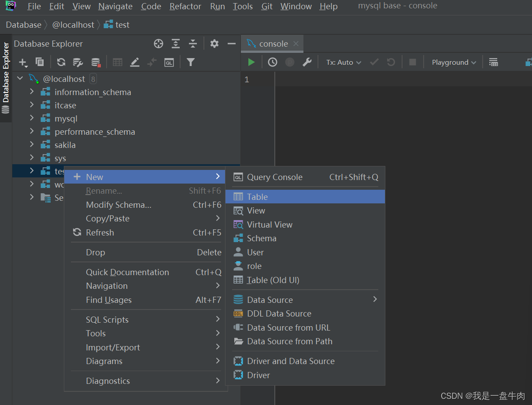532x405 pixels.
Task: Collapse the @localhost data source node
Action: pos(20,78)
